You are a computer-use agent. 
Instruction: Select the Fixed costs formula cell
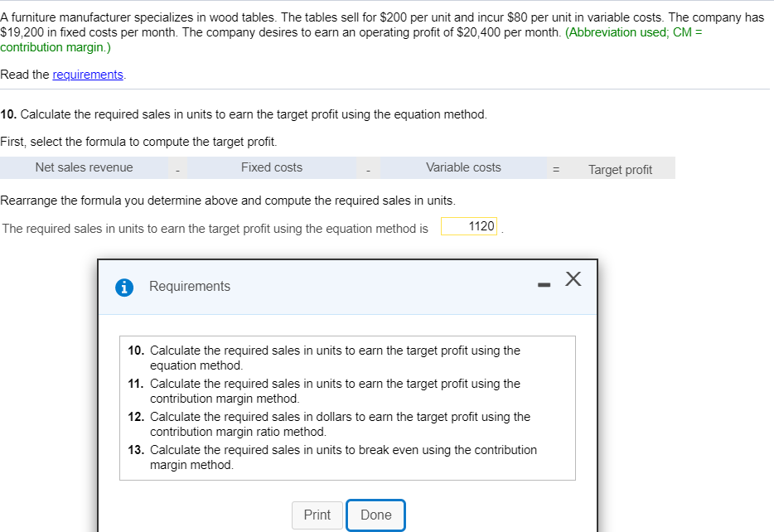[272, 167]
